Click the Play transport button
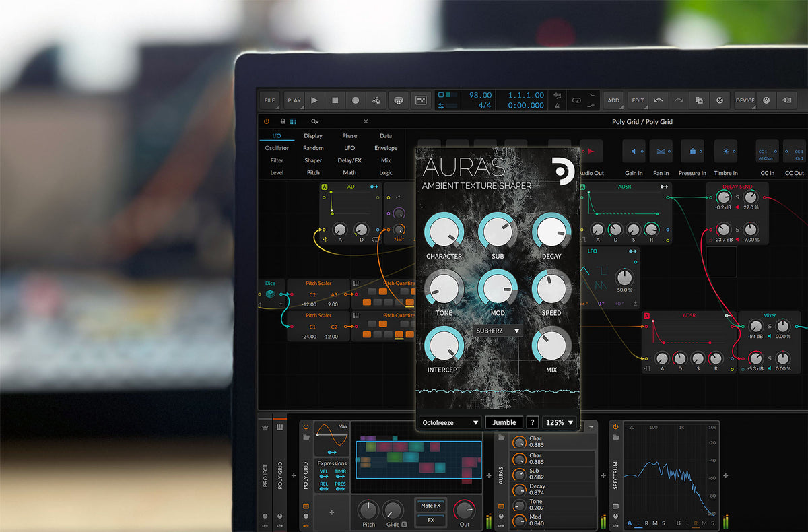 click(x=314, y=100)
